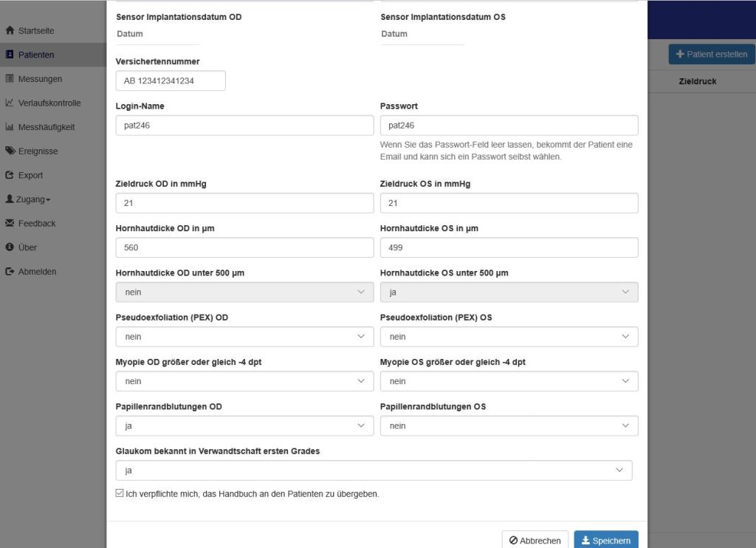The width and height of the screenshot is (756, 548).
Task: Expand Papillenrandblutungen OD dropdown
Action: click(244, 425)
